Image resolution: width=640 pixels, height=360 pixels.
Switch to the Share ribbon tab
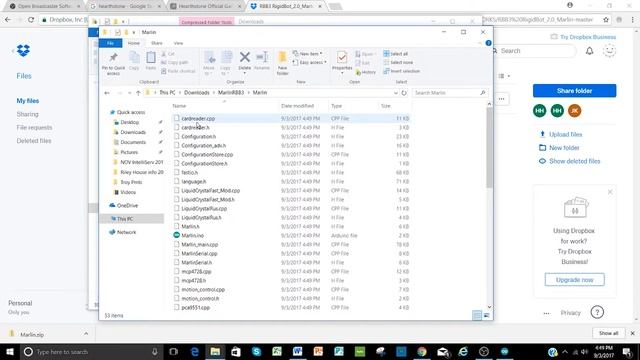click(157, 43)
